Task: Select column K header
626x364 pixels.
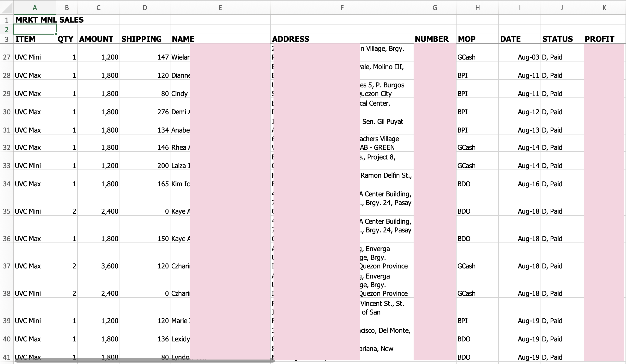Action: pos(604,8)
